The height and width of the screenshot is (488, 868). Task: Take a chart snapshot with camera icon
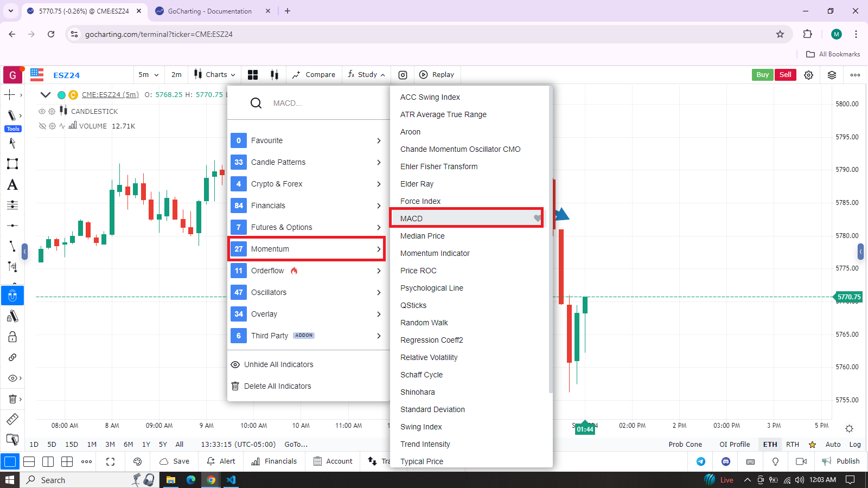tap(403, 75)
